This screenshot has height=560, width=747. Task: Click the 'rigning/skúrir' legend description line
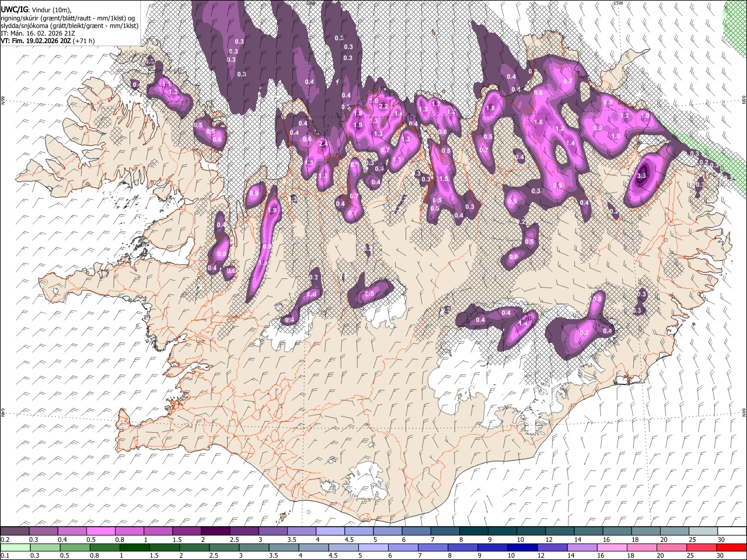tap(69, 18)
